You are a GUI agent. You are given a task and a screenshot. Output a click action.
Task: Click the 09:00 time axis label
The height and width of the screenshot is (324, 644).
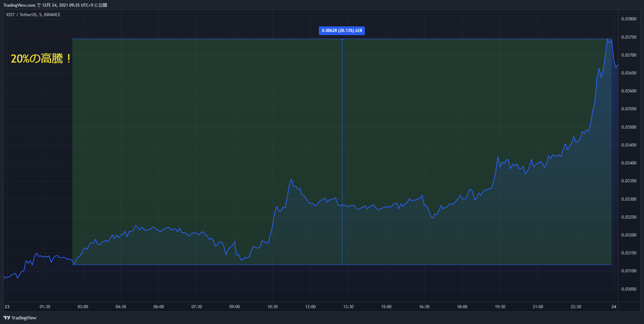pos(235,307)
